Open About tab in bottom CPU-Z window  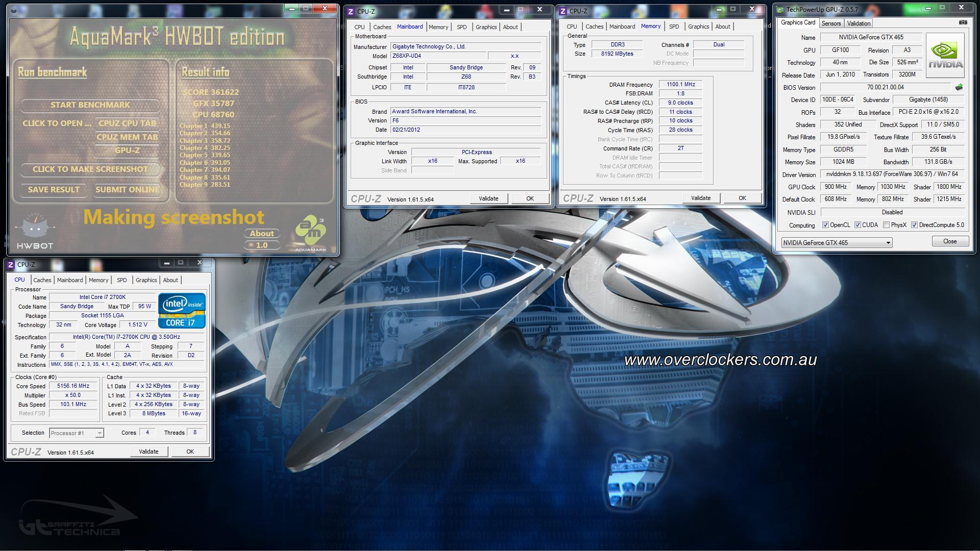click(x=170, y=280)
